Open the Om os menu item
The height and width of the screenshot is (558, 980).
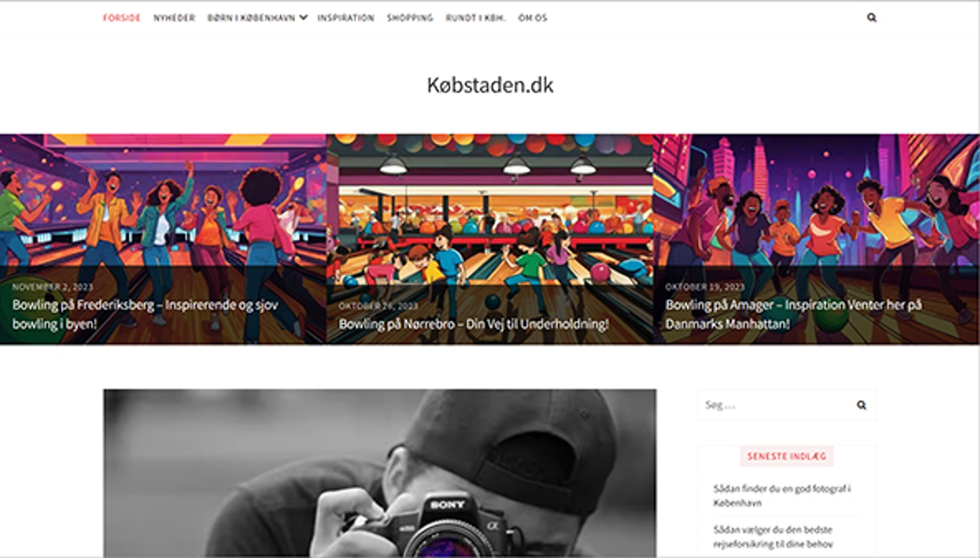pyautogui.click(x=533, y=18)
